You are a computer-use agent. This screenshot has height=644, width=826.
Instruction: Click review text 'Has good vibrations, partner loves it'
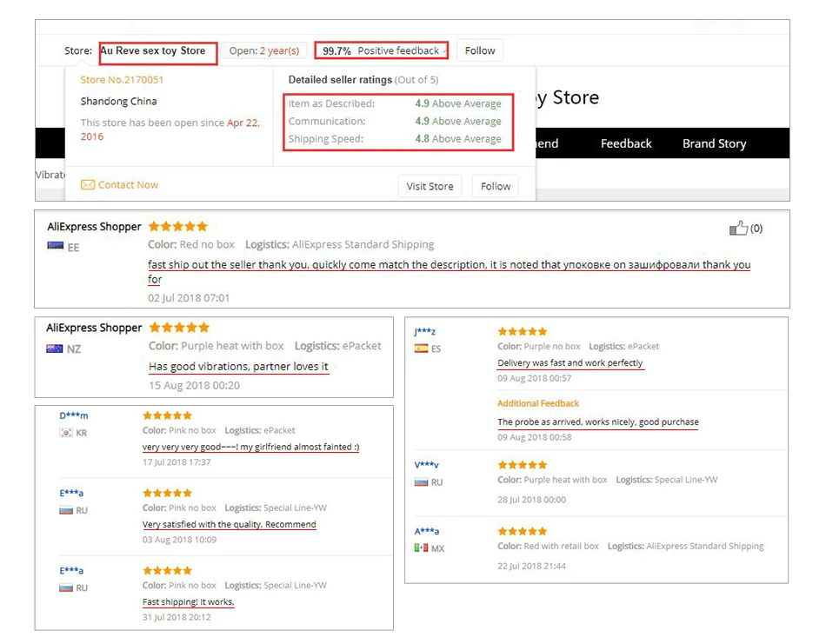238,367
